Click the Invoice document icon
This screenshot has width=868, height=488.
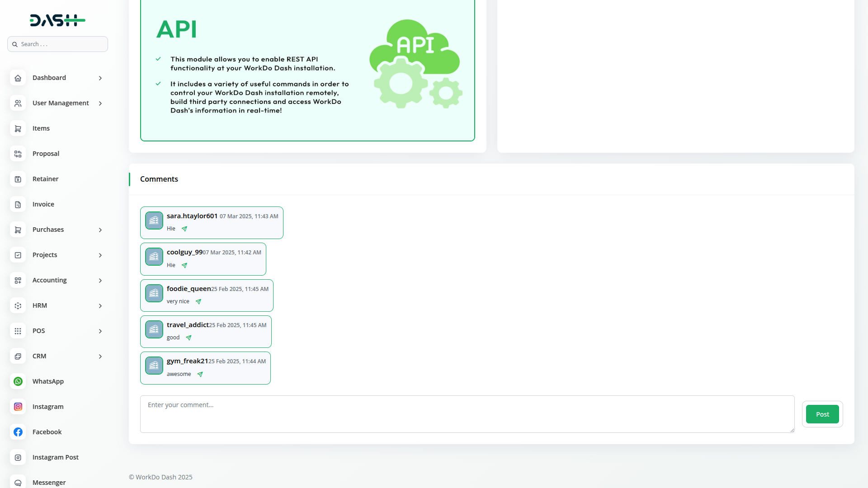pos(18,204)
